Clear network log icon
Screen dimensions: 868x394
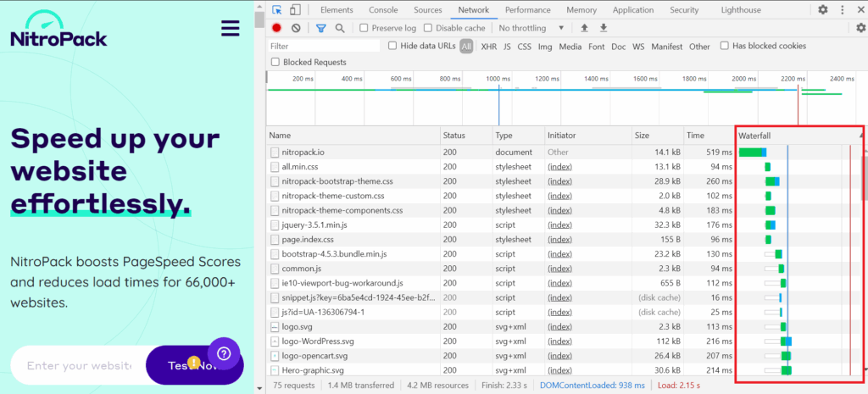click(x=296, y=28)
